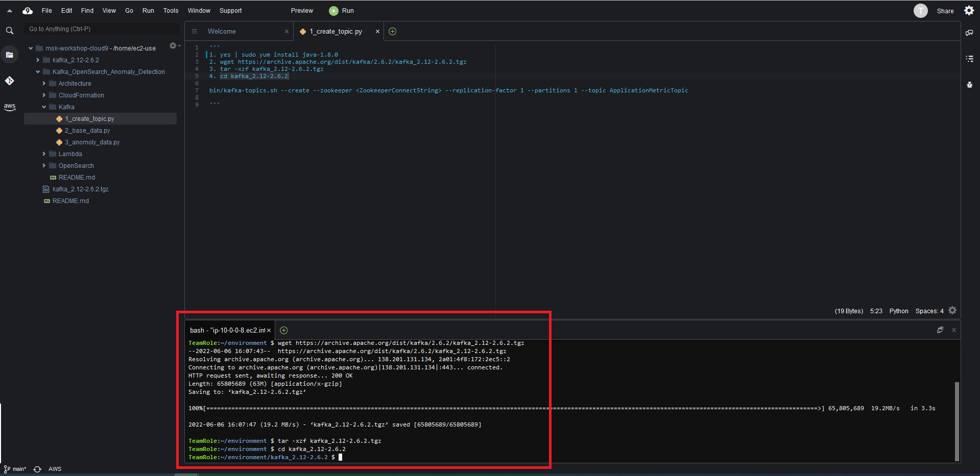The image size is (980, 476).
Task: Close the 1_create_topic.py tab
Action: click(377, 32)
